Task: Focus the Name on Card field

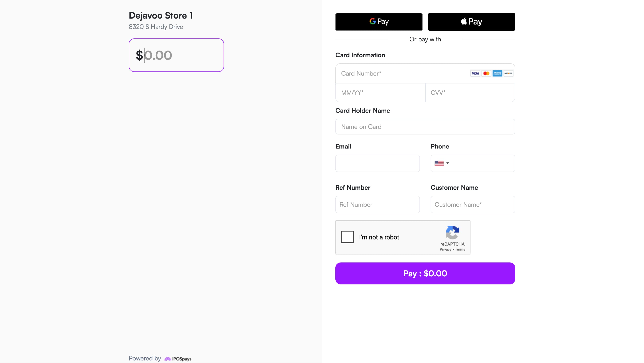Action: pos(425,127)
